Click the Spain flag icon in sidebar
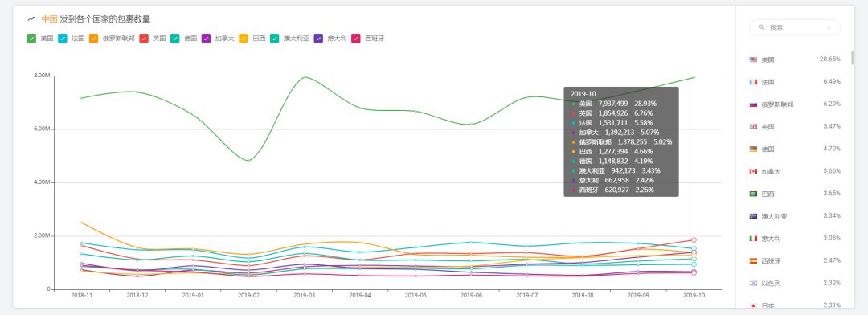This screenshot has height=315, width=868. (753, 260)
